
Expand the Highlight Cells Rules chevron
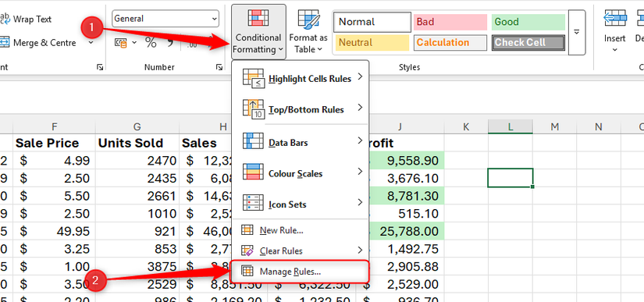click(360, 76)
